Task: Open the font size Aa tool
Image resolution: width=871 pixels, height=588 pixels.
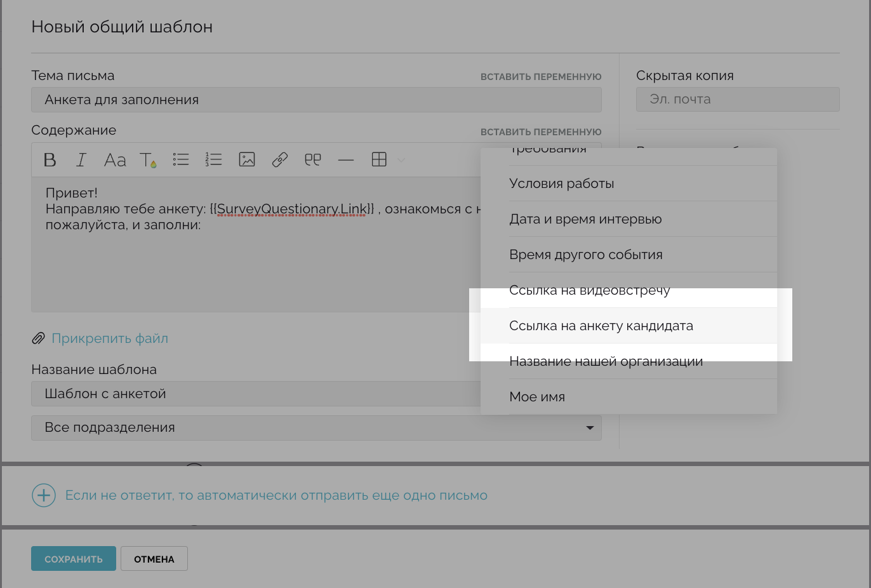Action: 115,160
